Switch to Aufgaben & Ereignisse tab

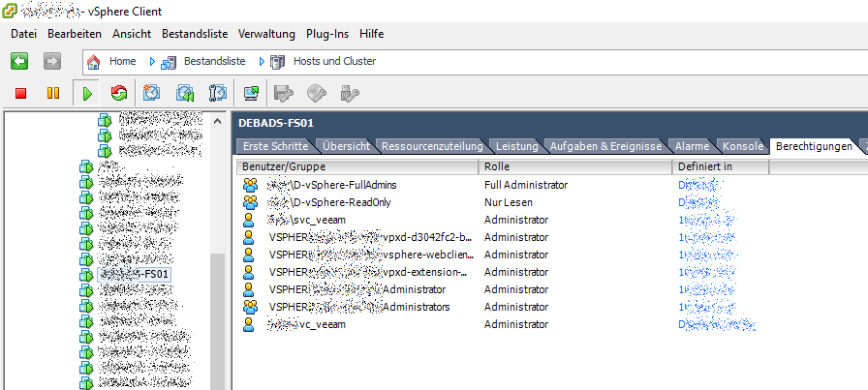605,146
